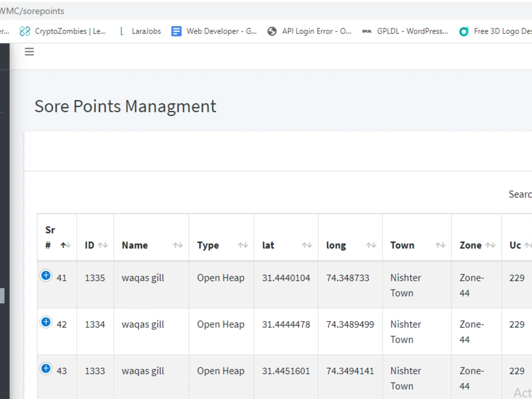Sort table by Name column
Viewport: 532px width, 399px height.
[151, 237]
